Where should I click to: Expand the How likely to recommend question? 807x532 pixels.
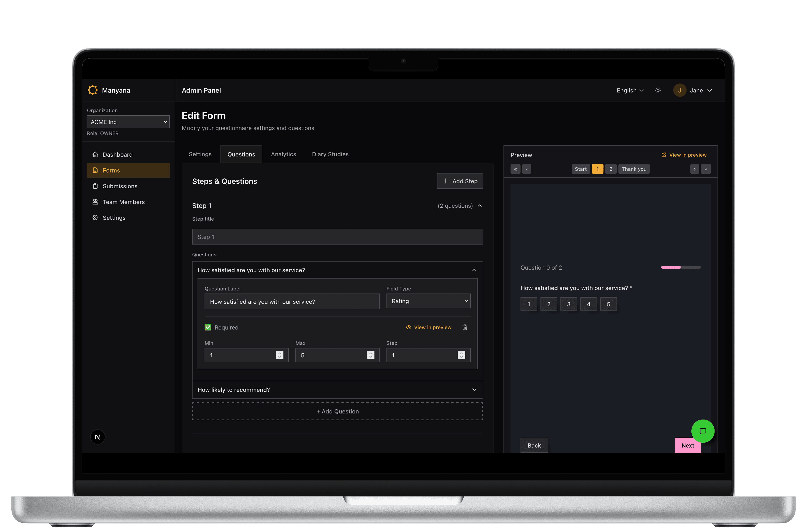click(474, 389)
